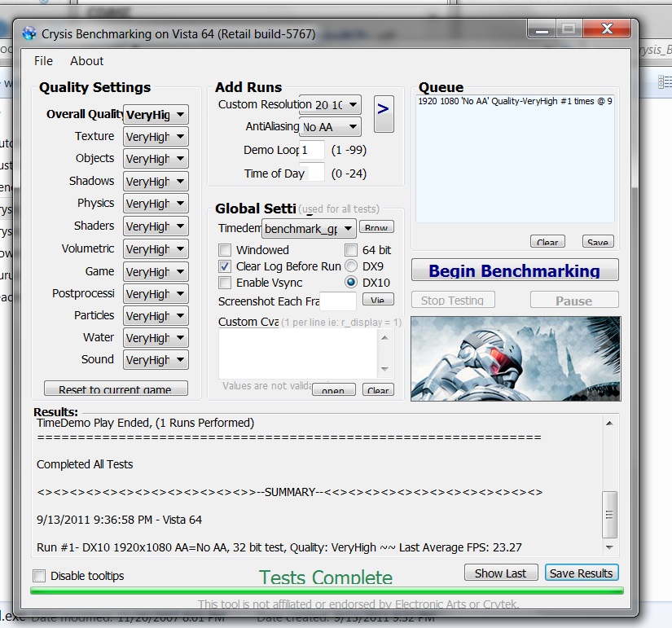Click the Crysis nanosuit artwork image
Screen dimensions: 672x628
point(516,358)
